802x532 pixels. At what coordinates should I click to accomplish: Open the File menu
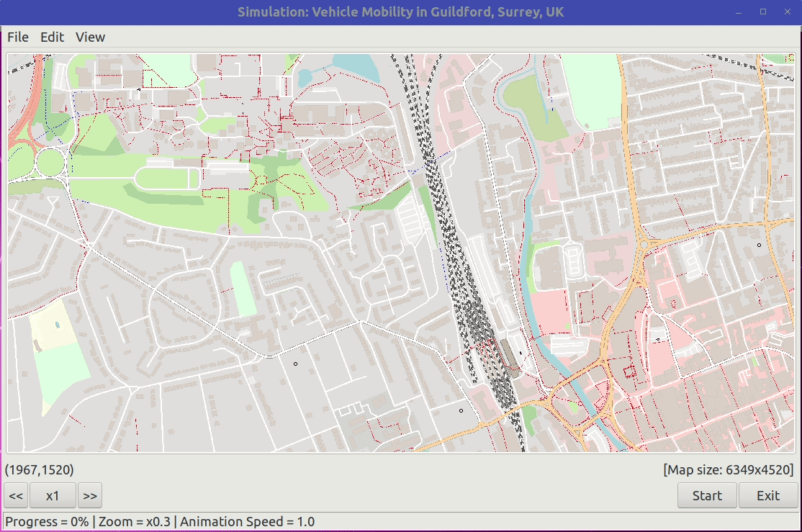(18, 37)
